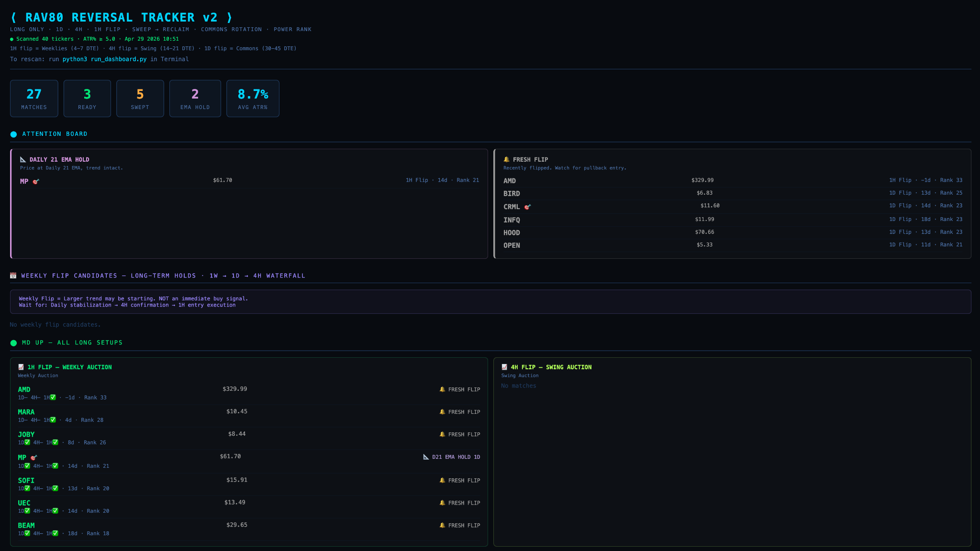Click the 'No weekly flip candidates.' message
980x551 pixels.
[x=55, y=325]
